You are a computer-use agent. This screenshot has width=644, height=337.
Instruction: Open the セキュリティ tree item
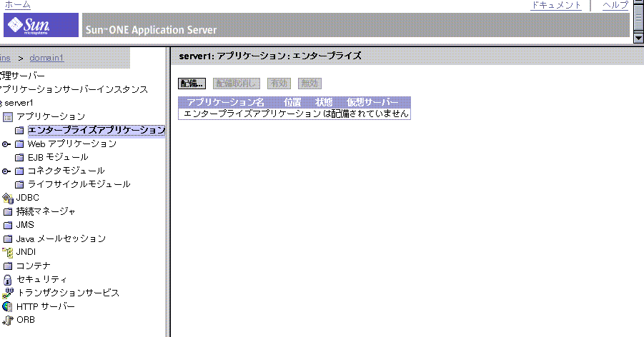coord(41,280)
